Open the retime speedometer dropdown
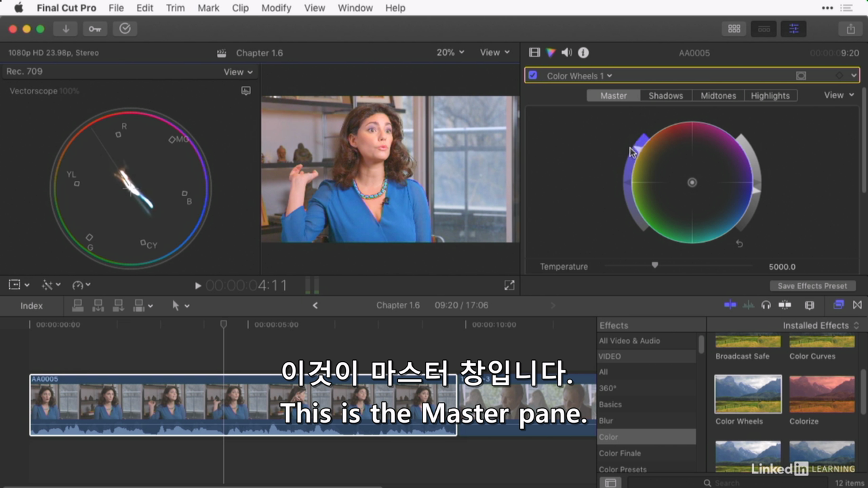 coord(81,285)
